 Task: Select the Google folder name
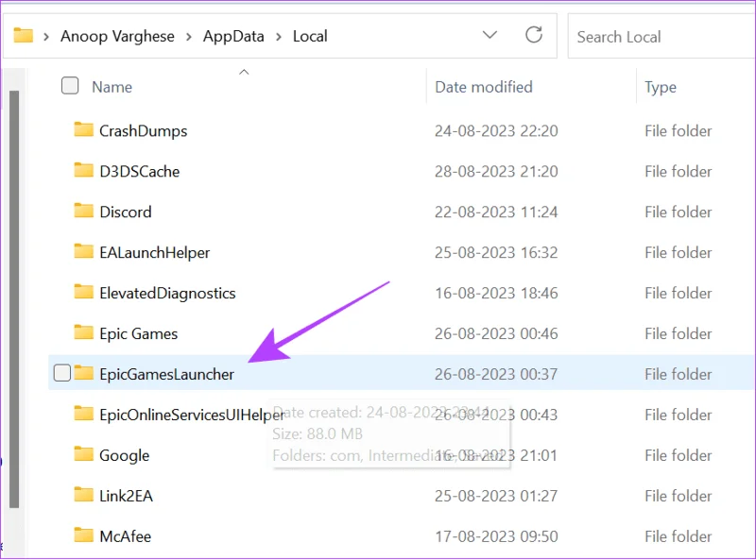click(125, 455)
